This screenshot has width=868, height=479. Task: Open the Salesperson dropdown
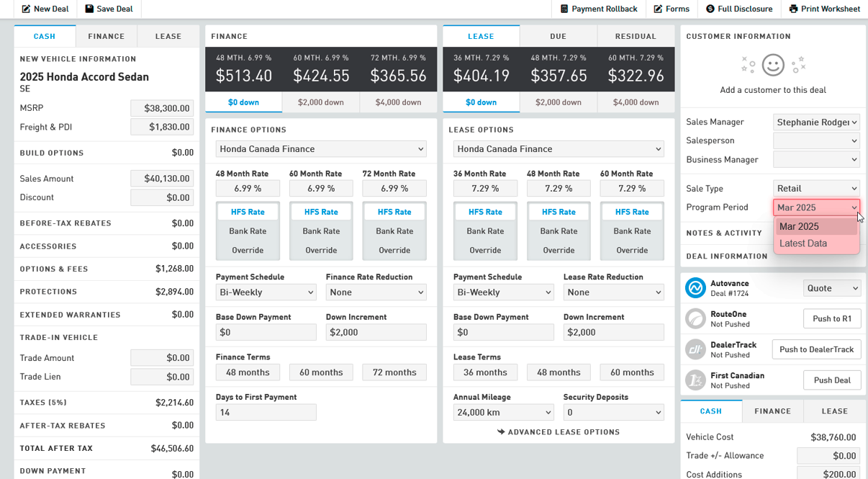(x=817, y=141)
